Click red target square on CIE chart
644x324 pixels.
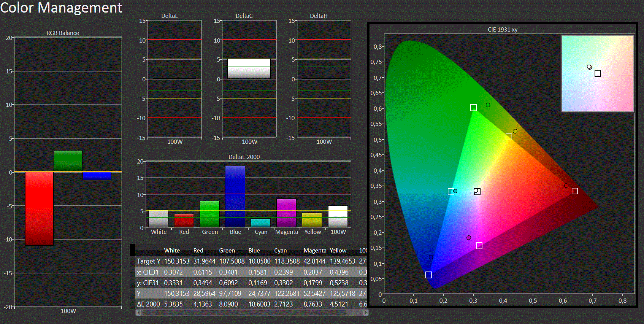[575, 191]
